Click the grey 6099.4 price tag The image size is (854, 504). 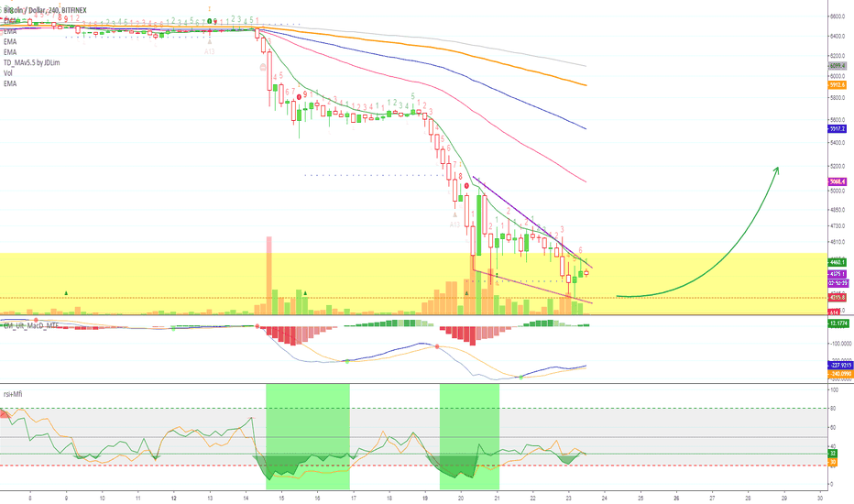(x=838, y=66)
